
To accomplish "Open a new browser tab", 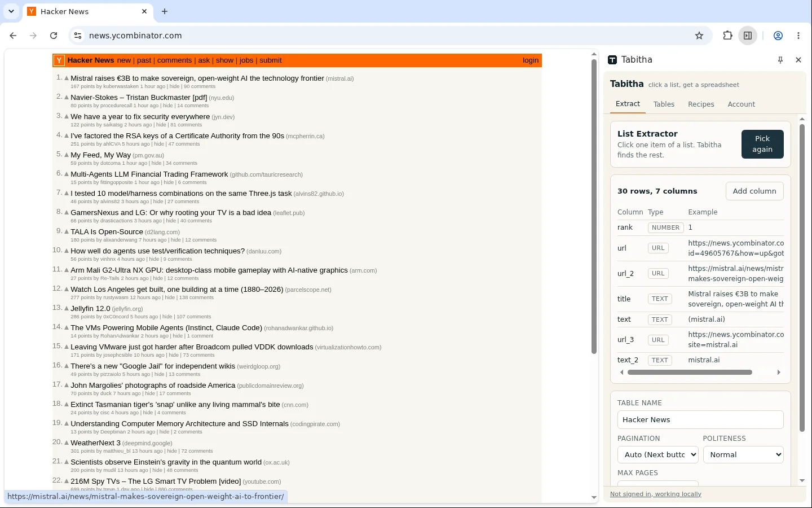I will [165, 11].
